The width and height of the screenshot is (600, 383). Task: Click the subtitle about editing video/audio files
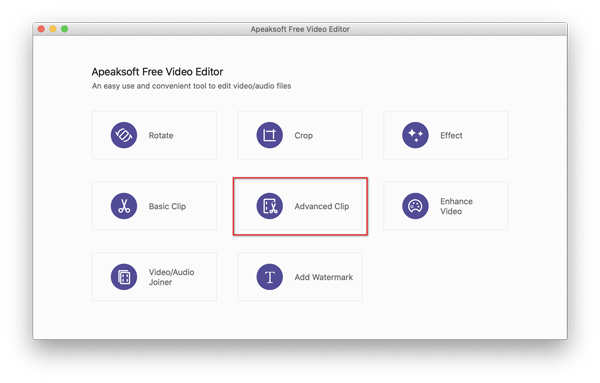191,86
